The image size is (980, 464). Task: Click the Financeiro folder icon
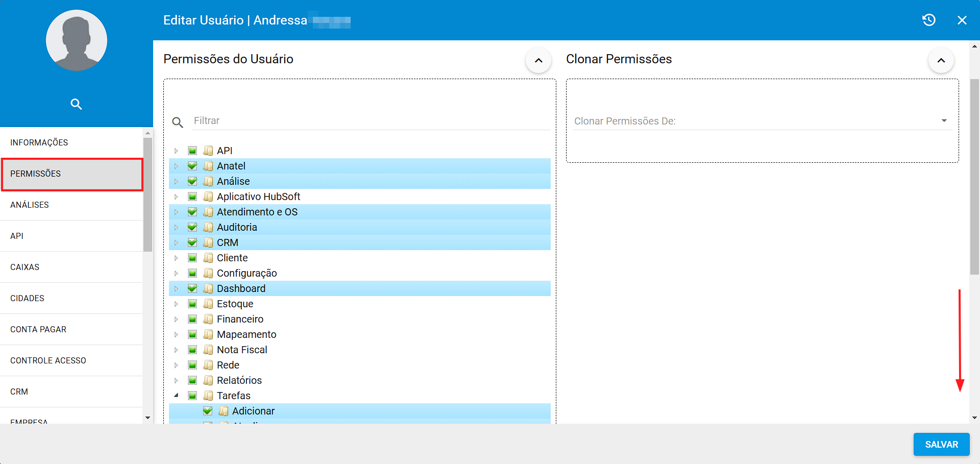[208, 319]
